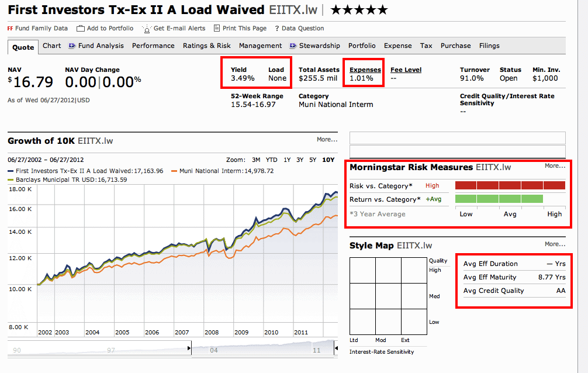
Task: Click the right handle of chart range slider
Action: pos(335,348)
